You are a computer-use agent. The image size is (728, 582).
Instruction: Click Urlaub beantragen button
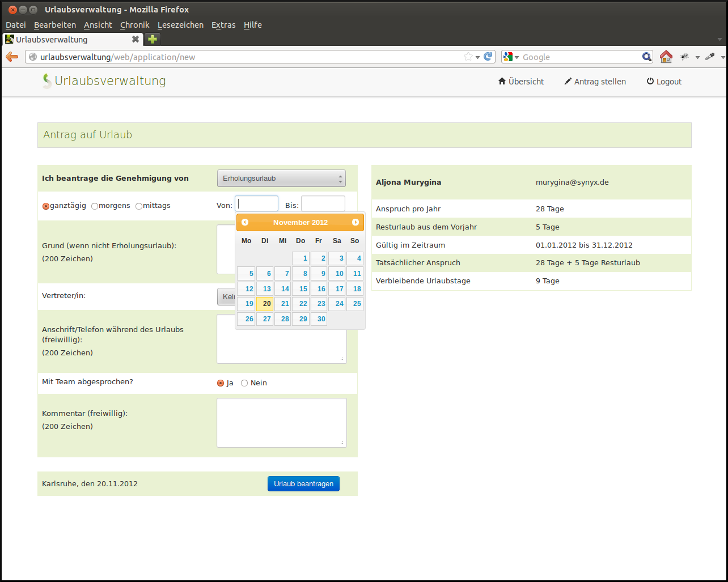pyautogui.click(x=303, y=484)
